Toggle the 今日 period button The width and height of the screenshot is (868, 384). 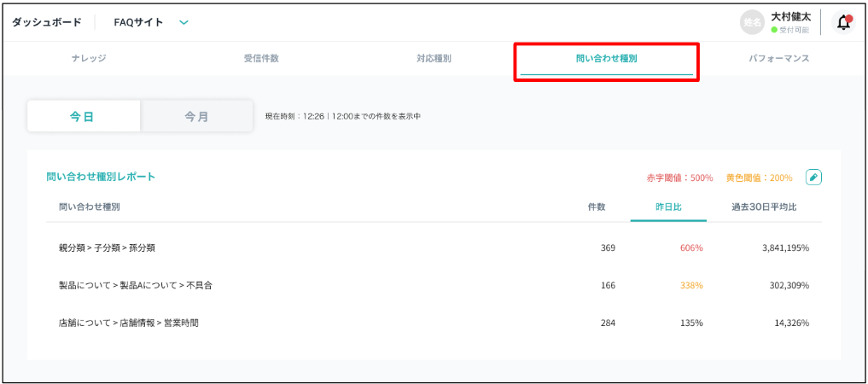click(x=83, y=117)
